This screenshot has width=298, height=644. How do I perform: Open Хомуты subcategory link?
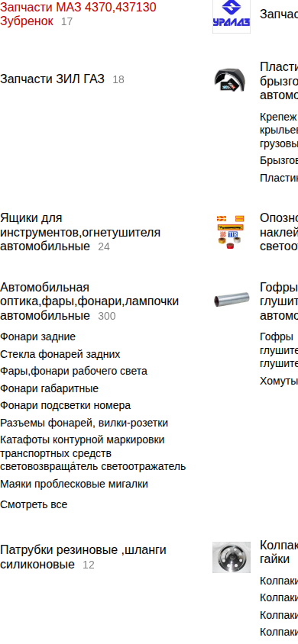279,382
